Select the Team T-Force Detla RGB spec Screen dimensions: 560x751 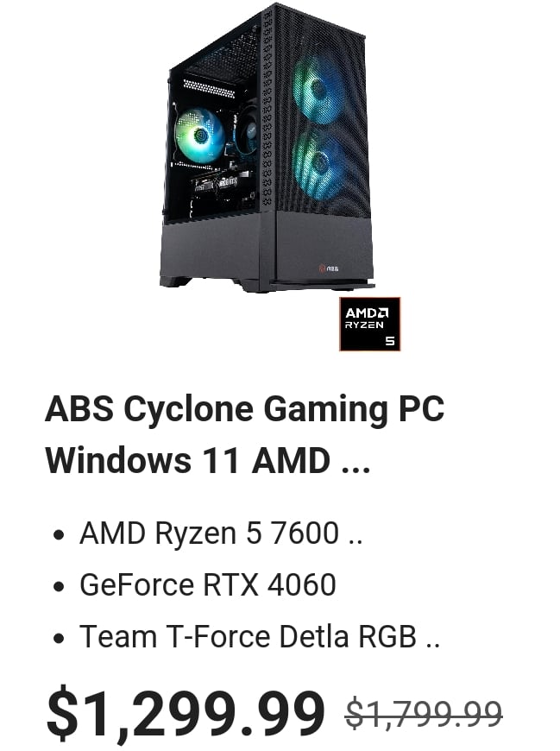click(x=260, y=636)
